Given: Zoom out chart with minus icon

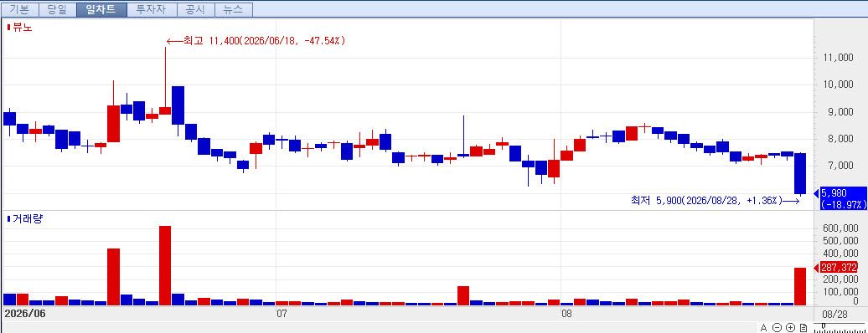Looking at the screenshot, I should pyautogui.click(x=777, y=327).
